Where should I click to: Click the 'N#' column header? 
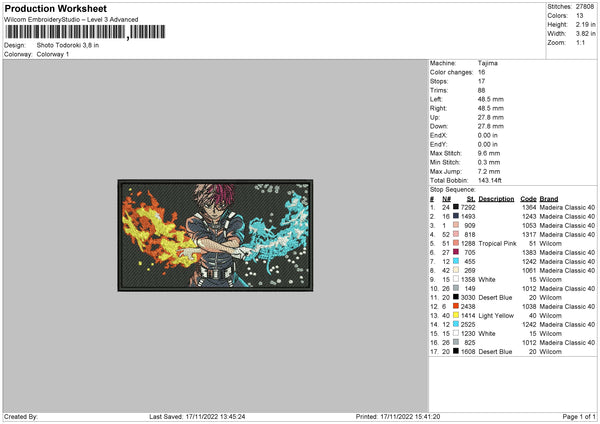coord(447,199)
